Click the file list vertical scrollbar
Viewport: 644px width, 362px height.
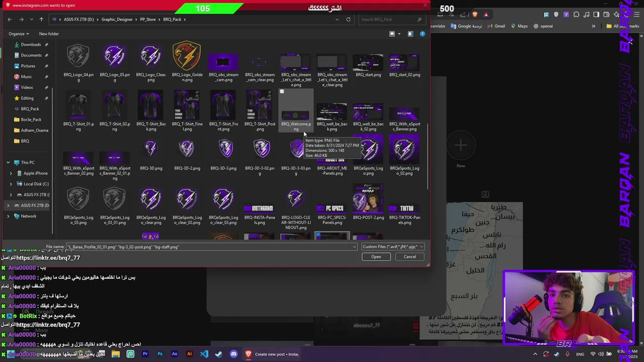(427, 156)
